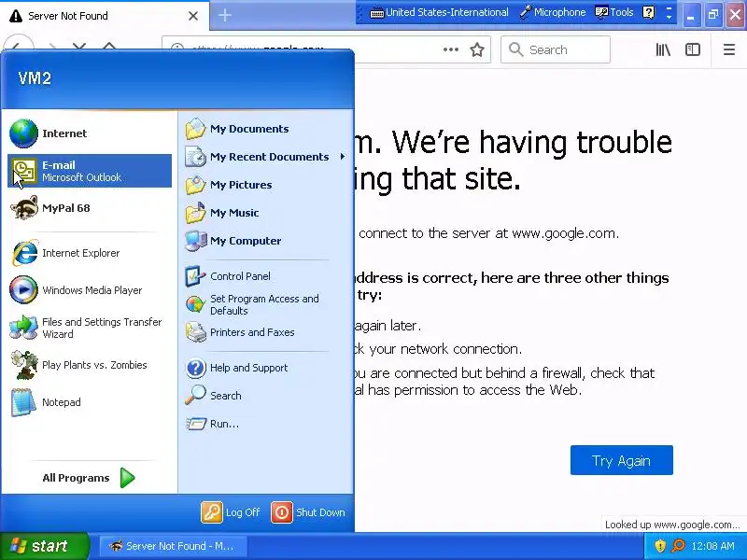The height and width of the screenshot is (560, 747).
Task: Open United States-International keyboard language option
Action: (440, 12)
